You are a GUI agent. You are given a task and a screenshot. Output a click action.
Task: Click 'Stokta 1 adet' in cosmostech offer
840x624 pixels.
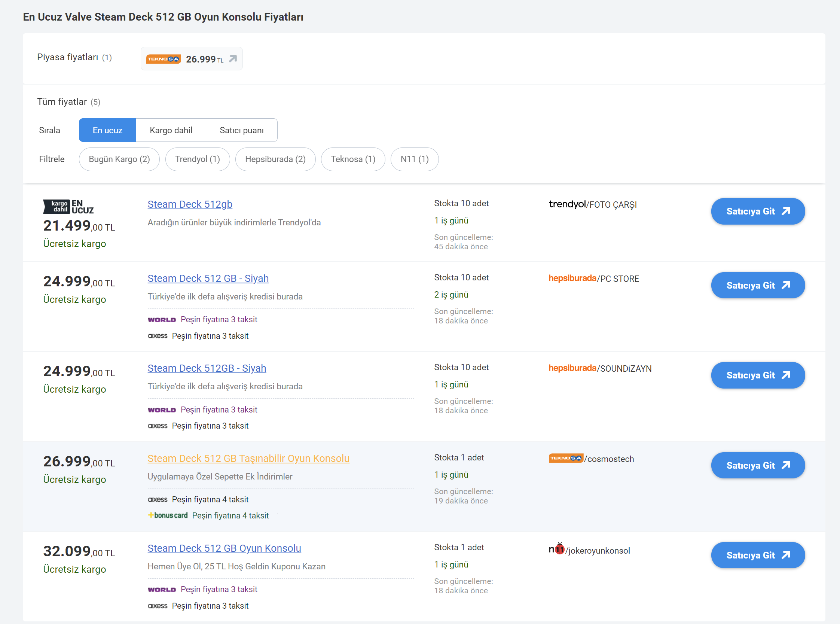click(x=459, y=458)
